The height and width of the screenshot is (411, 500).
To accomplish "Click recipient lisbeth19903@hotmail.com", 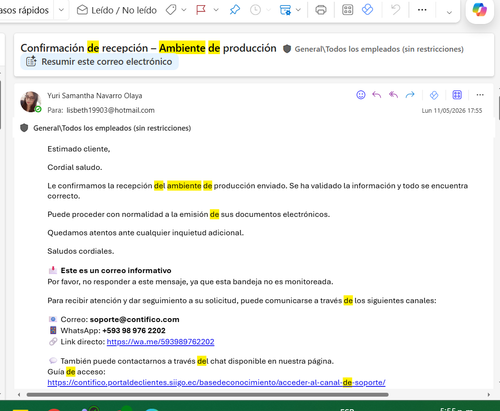I will [x=111, y=110].
